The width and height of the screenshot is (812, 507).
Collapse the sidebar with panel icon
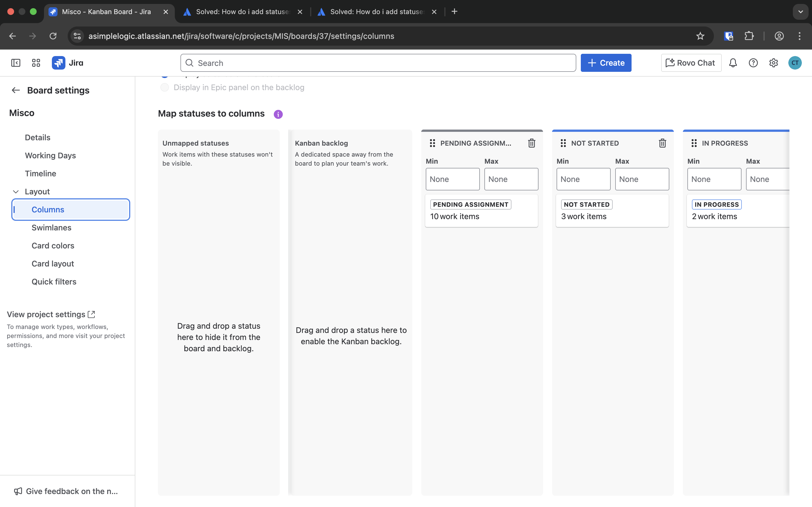[x=16, y=63]
